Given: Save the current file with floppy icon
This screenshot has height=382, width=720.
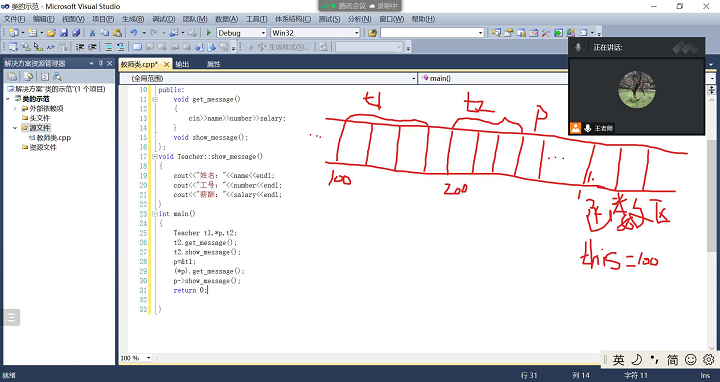Looking at the screenshot, I should 64,33.
